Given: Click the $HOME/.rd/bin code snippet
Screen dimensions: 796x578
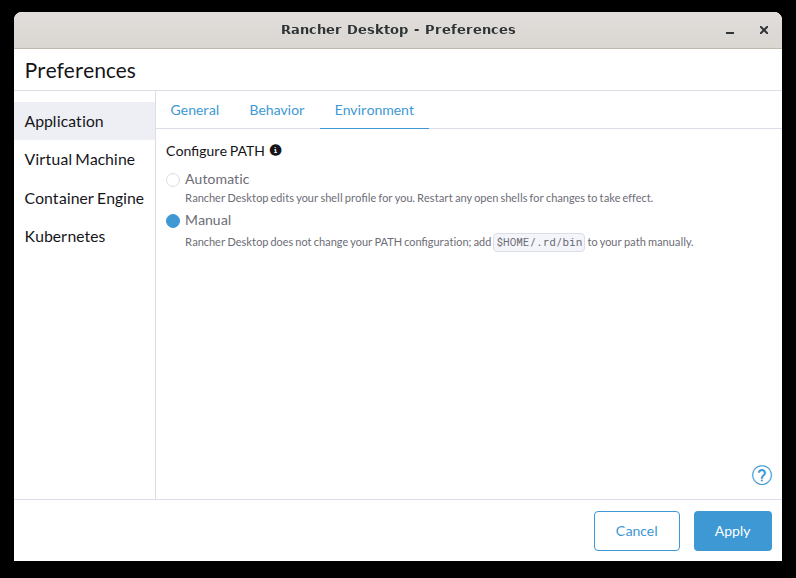Looking at the screenshot, I should tap(539, 242).
